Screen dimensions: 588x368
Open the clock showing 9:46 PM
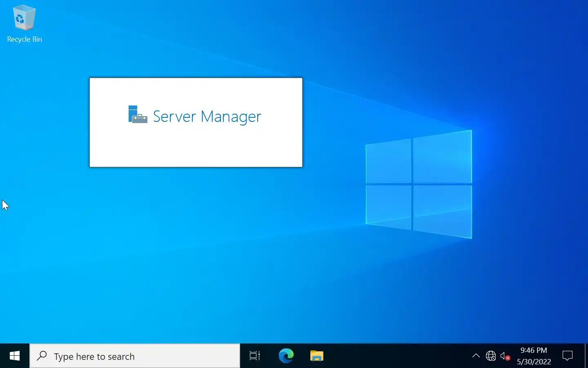[x=534, y=356]
